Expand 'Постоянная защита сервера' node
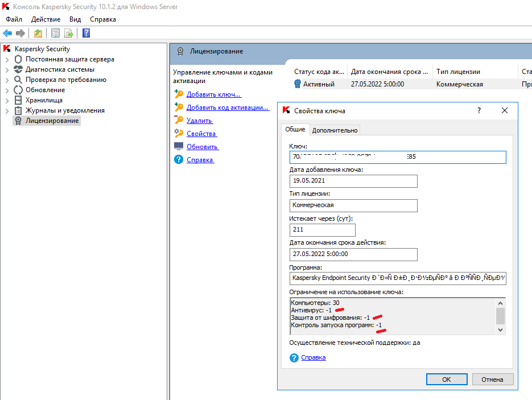532x400 pixels. pos(7,60)
